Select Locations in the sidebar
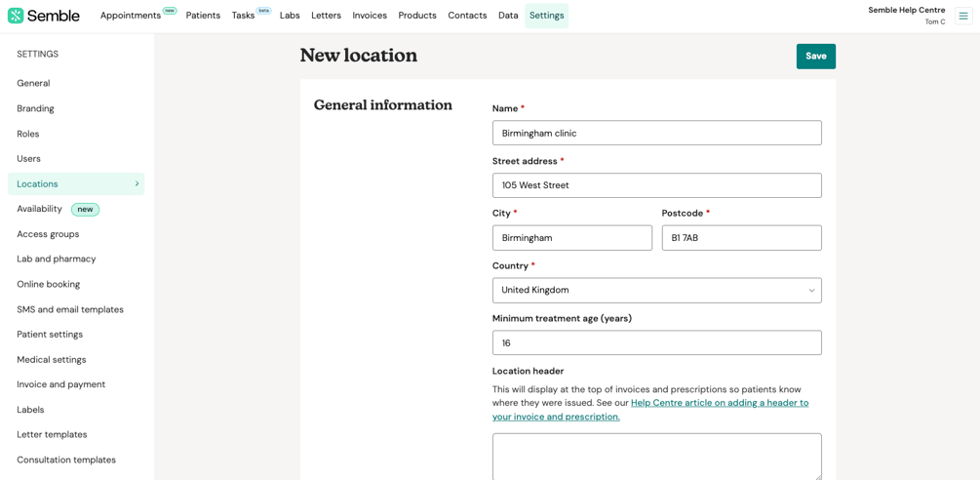The image size is (980, 480). click(76, 183)
